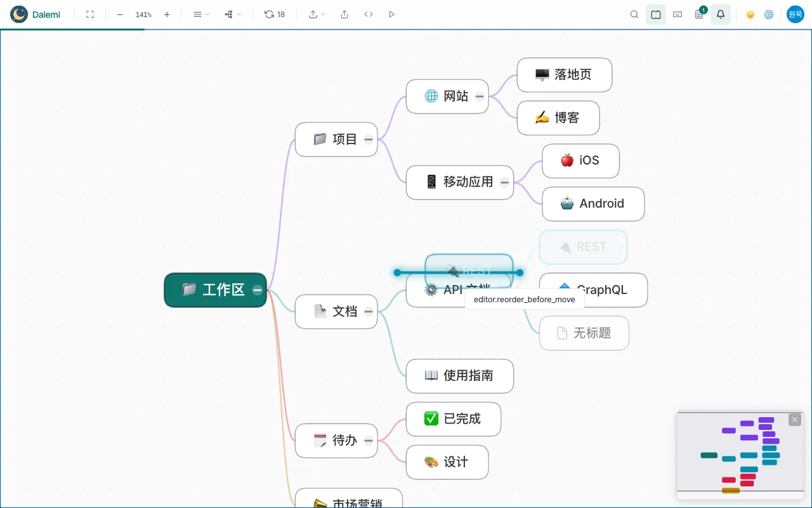Zoom out with the minus button
812x508 pixels.
[x=120, y=14]
